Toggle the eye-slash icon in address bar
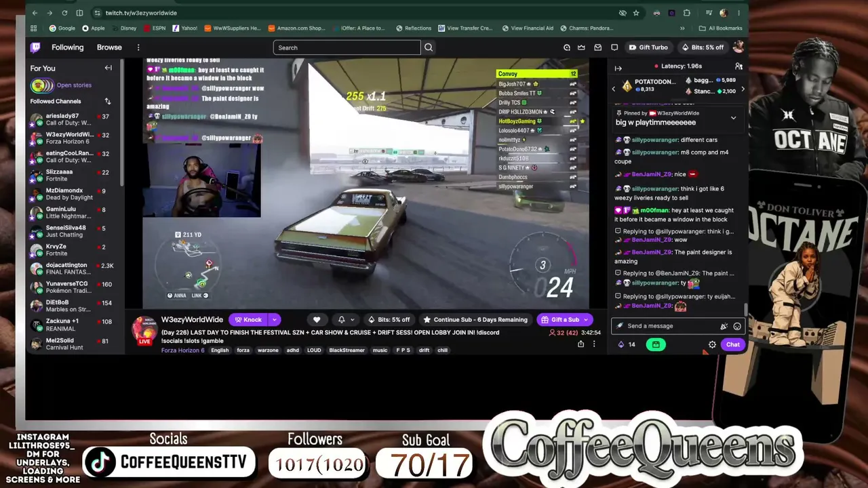The height and width of the screenshot is (488, 868). (x=623, y=13)
